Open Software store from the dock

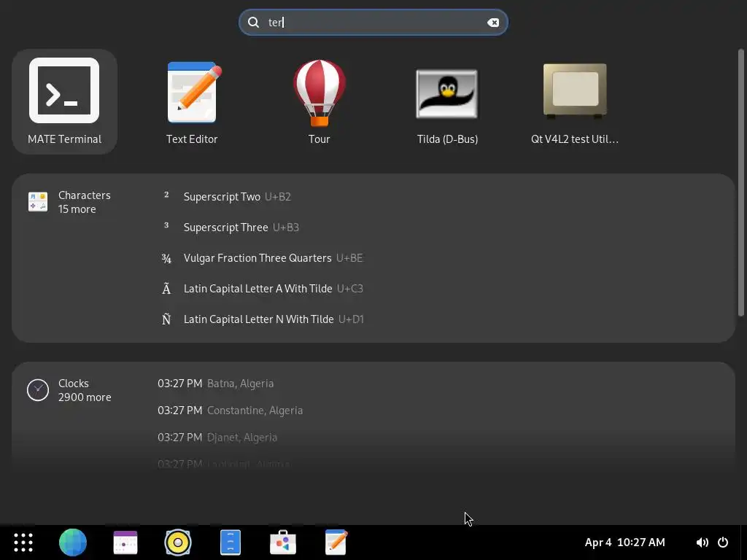[283, 542]
